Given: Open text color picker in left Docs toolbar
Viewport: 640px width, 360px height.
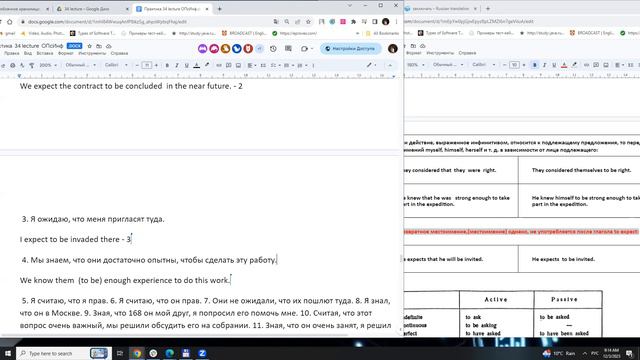Looking at the screenshot, I should coord(196,65).
